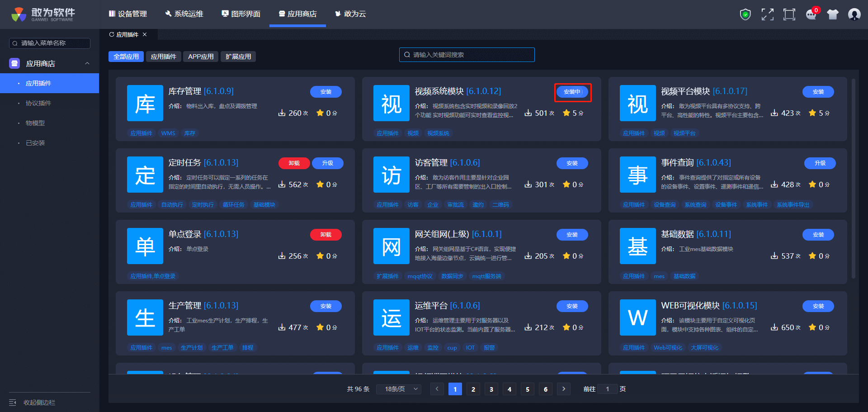868x412 pixels.
Task: Click the refresh icon on 应用插件 tab
Action: point(112,34)
